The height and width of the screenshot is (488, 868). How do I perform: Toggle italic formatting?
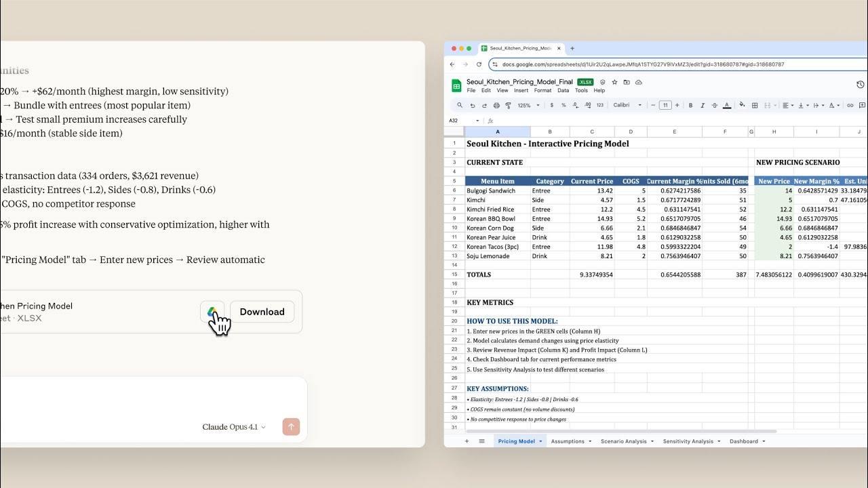[x=701, y=105]
